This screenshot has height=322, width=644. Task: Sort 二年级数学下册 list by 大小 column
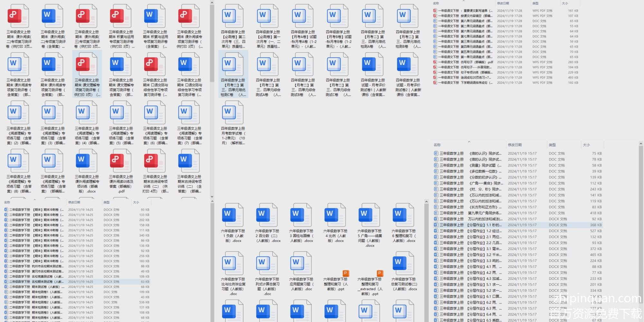tap(136, 202)
